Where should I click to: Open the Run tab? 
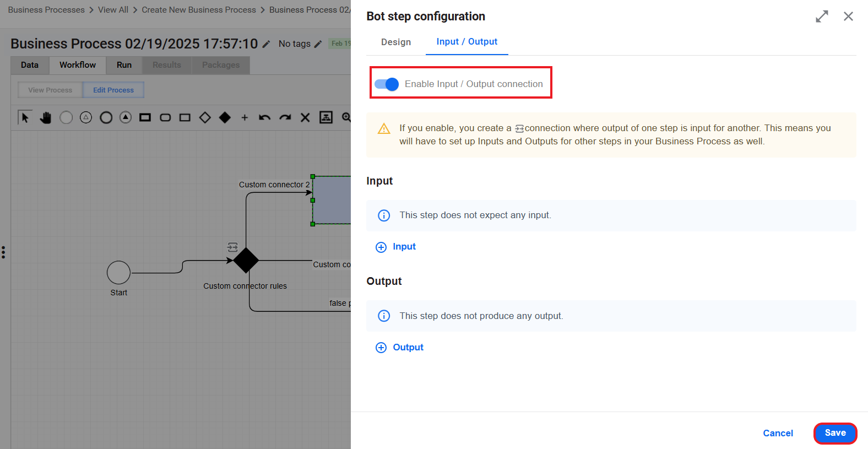pyautogui.click(x=124, y=65)
